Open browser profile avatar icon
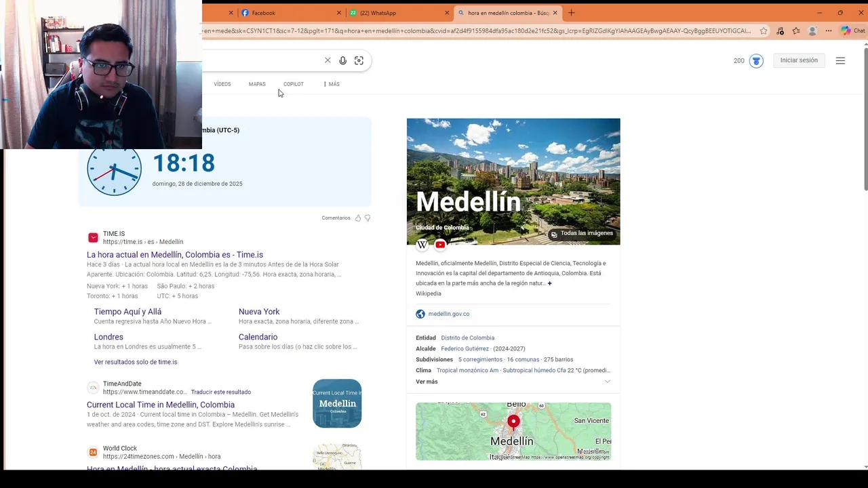 812,30
